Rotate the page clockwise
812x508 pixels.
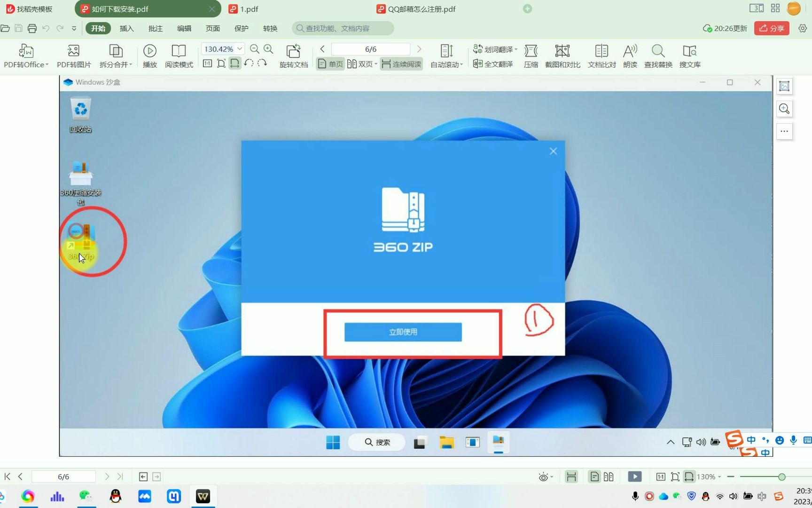(x=262, y=63)
